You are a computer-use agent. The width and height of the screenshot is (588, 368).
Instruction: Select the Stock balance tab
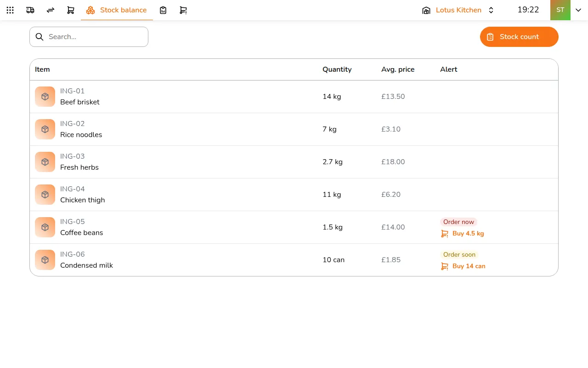coord(117,10)
